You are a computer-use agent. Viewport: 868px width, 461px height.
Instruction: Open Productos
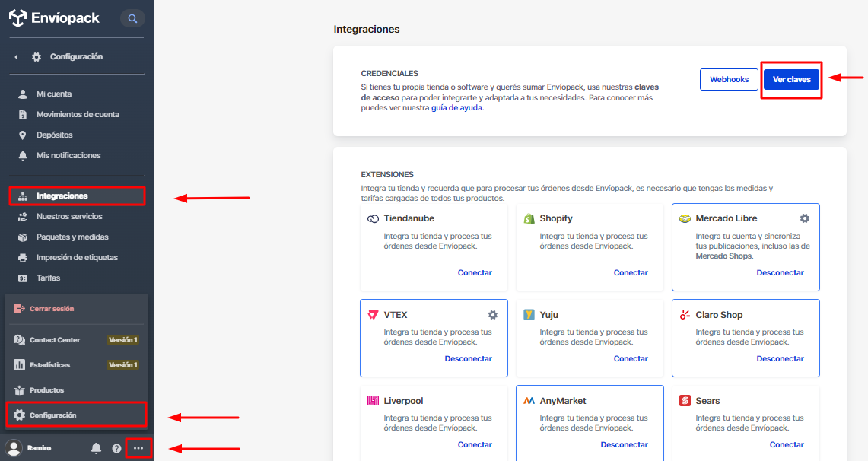click(46, 390)
